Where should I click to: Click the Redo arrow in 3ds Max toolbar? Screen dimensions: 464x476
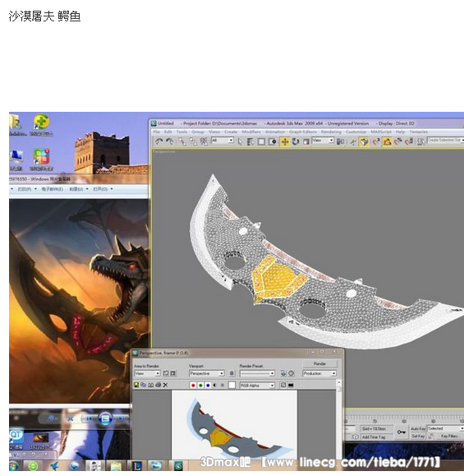point(170,141)
